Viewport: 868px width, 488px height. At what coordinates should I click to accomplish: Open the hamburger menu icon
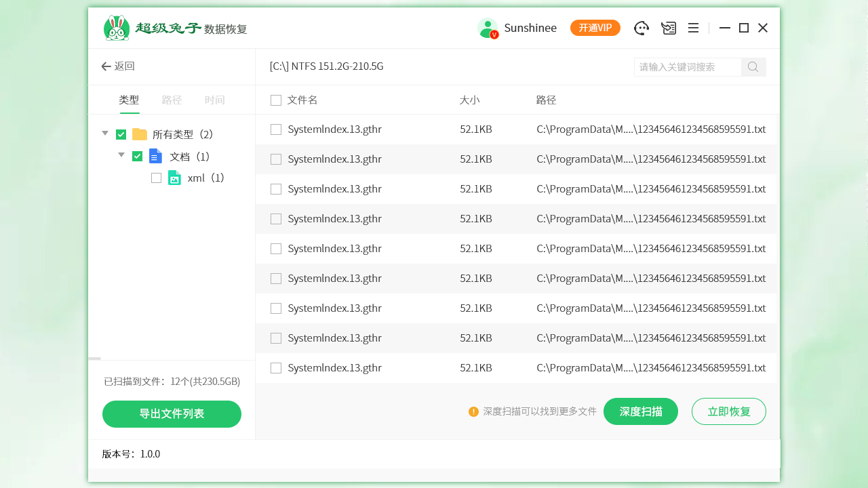(693, 28)
